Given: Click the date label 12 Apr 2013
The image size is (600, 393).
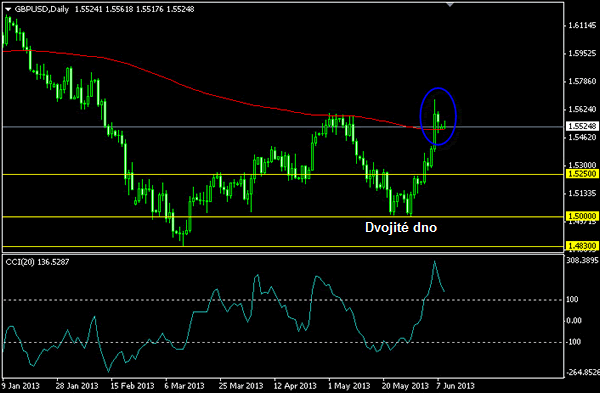Looking at the screenshot, I should pos(295,386).
